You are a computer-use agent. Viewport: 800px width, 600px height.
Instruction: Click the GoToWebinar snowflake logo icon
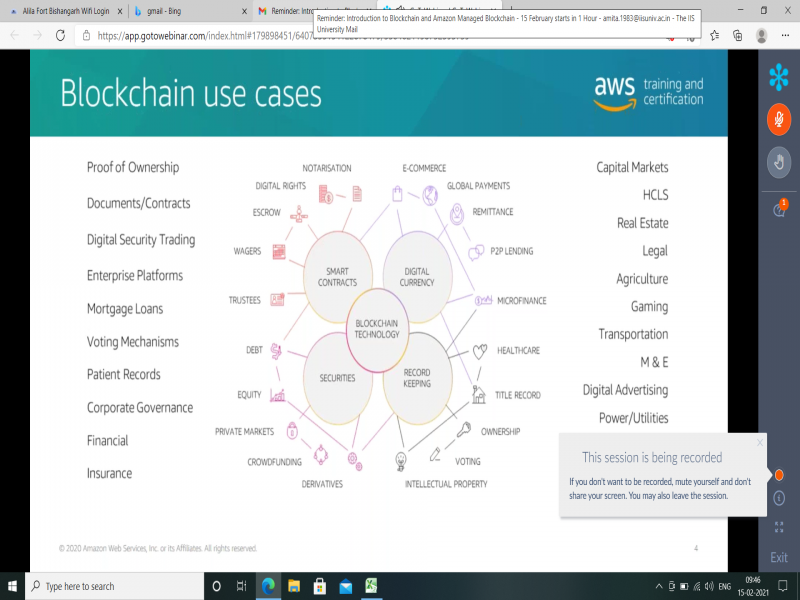pyautogui.click(x=778, y=77)
